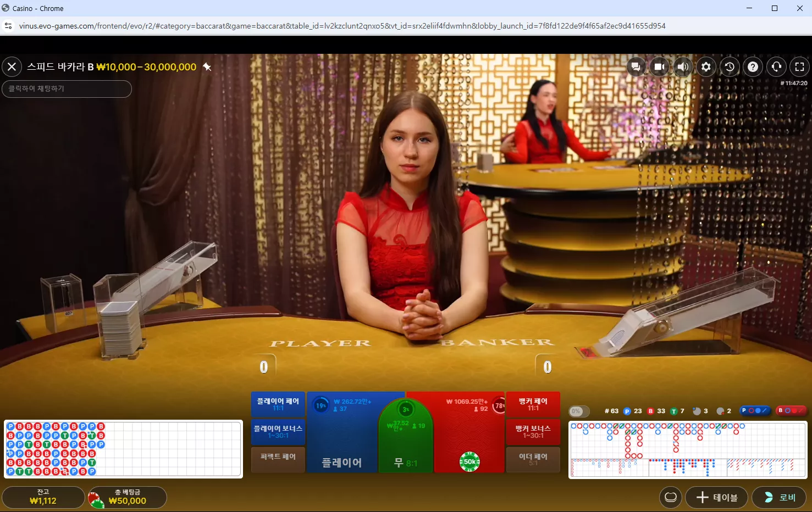Mute the game sound

coord(683,67)
